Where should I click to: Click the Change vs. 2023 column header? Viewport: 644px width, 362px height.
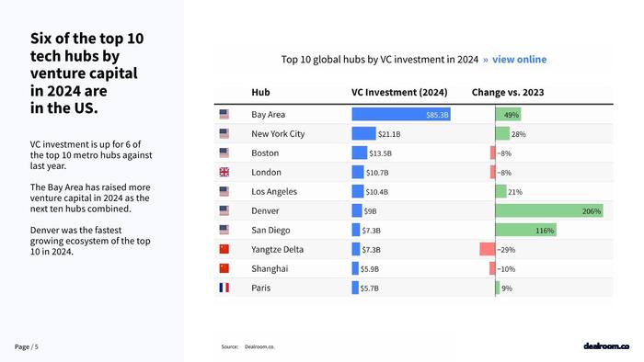point(508,92)
